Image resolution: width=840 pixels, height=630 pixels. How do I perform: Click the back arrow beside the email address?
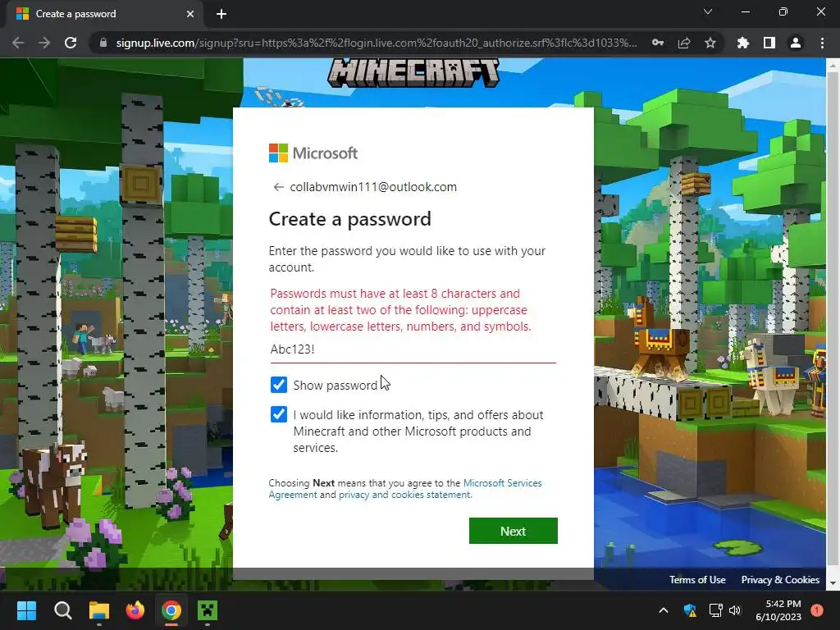coord(278,187)
